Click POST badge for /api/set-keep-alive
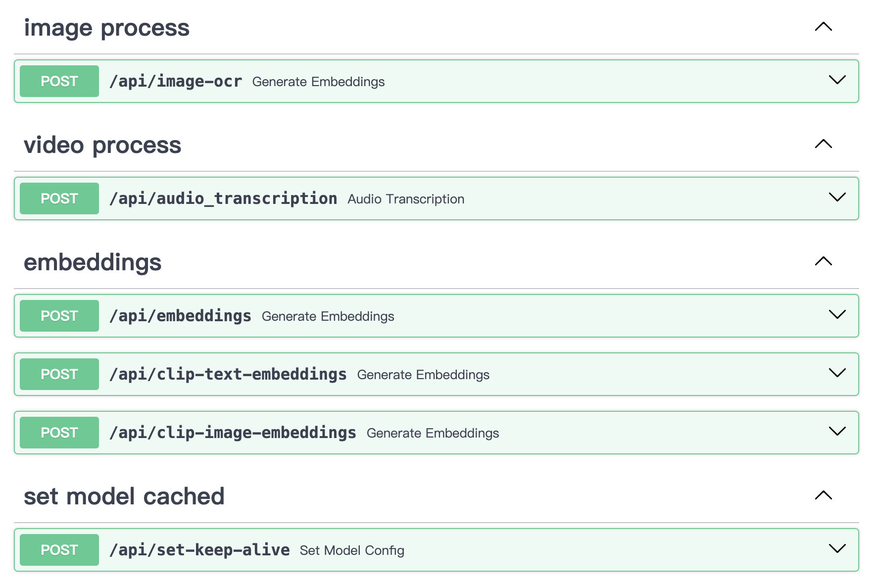This screenshot has width=877, height=588. coord(59,550)
